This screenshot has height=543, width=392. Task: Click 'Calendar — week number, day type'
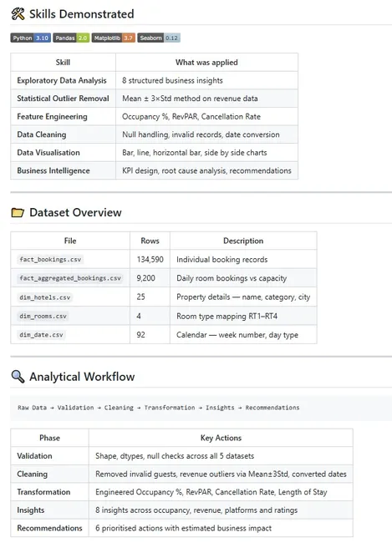point(237,334)
